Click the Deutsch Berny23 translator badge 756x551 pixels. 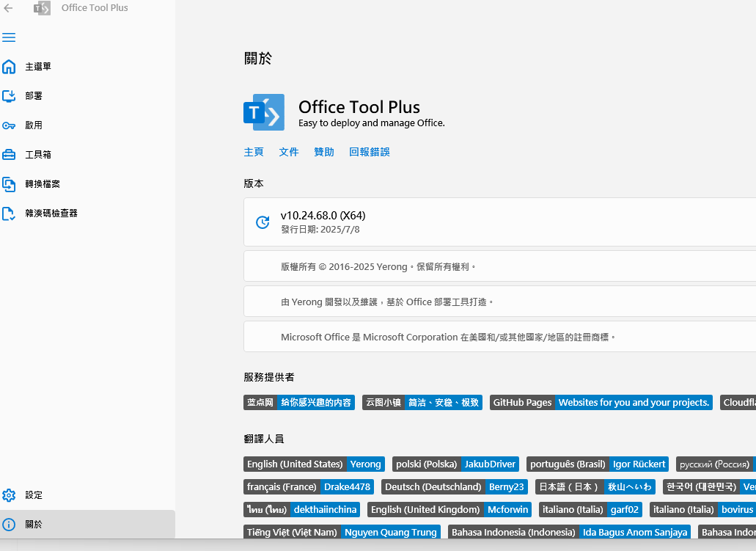(x=454, y=487)
